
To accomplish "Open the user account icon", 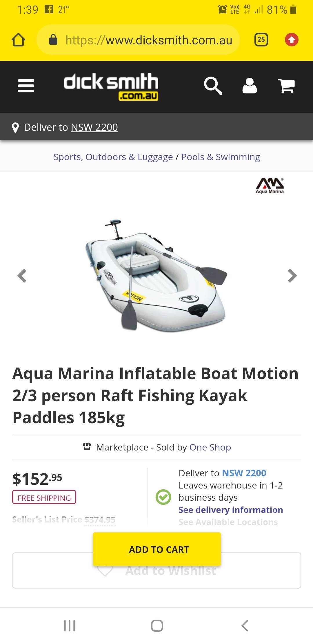I will [x=250, y=86].
